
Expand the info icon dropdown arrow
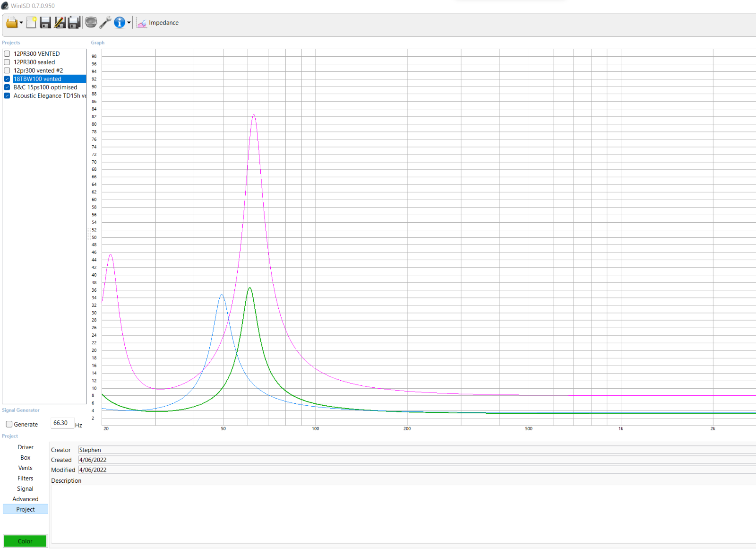(x=129, y=23)
